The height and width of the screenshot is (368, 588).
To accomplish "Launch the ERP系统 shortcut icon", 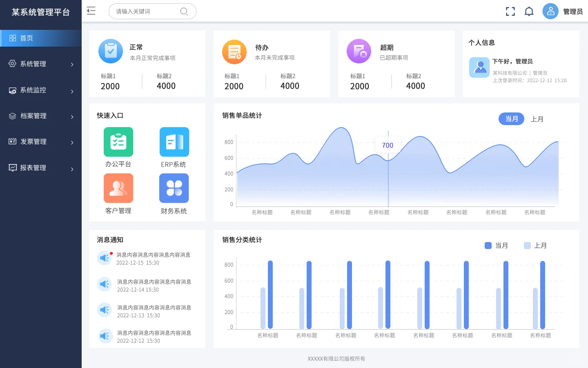I will [174, 142].
